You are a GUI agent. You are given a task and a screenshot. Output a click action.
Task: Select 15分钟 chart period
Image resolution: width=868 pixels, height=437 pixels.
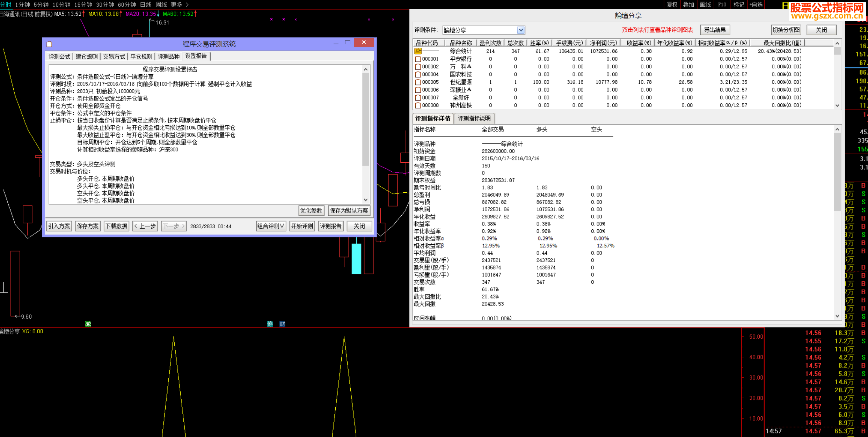83,5
